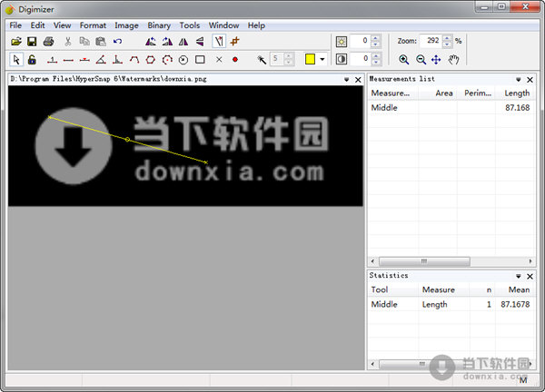
Task: Select the red dot marker tool
Action: [235, 60]
